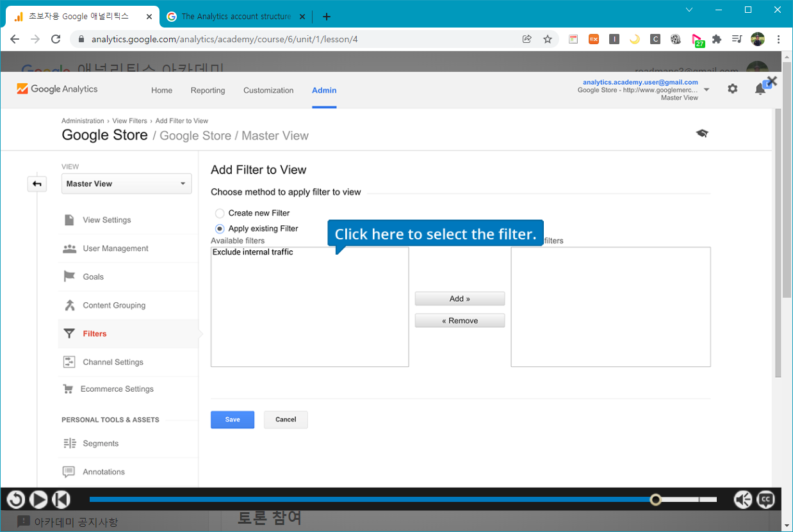Open Ecommerce Settings in the sidebar
The height and width of the screenshot is (532, 793).
[117, 389]
